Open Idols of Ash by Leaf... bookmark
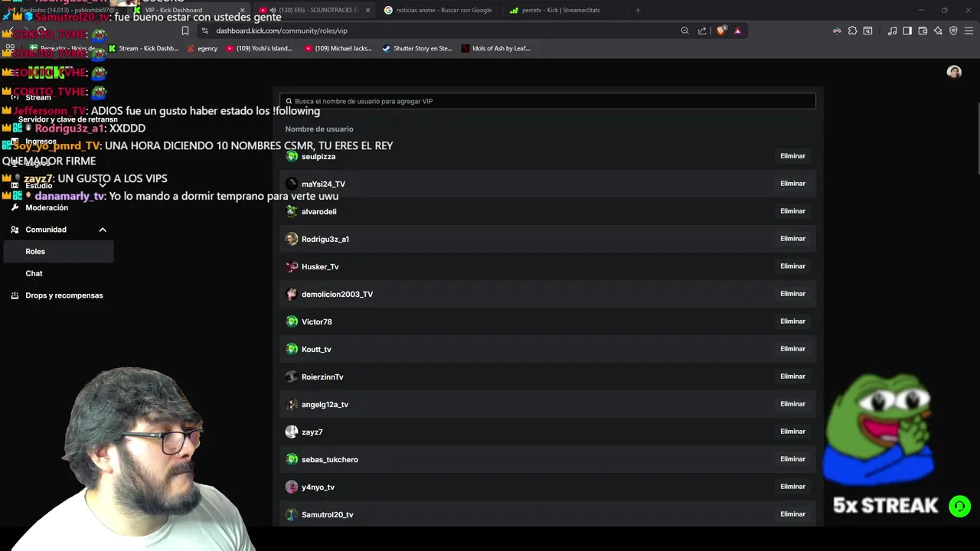Screen dimensions: 980x551 (496, 48)
